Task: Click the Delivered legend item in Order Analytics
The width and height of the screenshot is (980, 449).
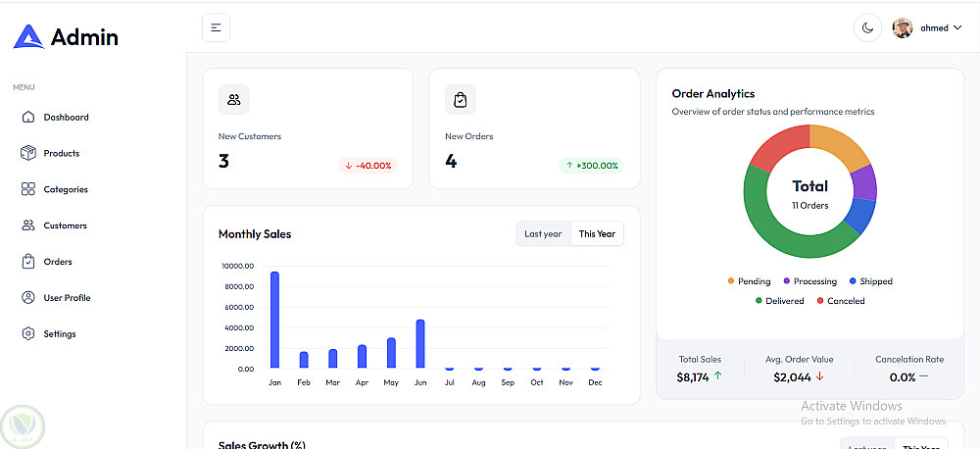Action: 780,301
